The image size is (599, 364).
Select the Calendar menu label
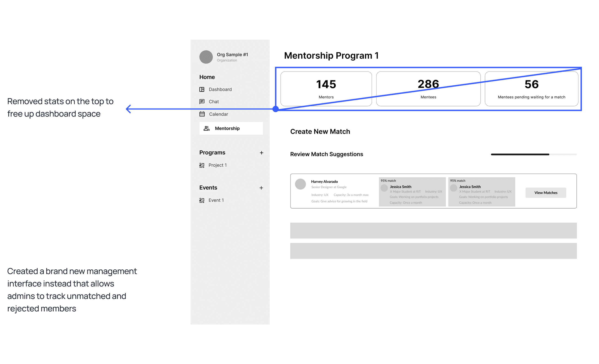[x=218, y=114]
